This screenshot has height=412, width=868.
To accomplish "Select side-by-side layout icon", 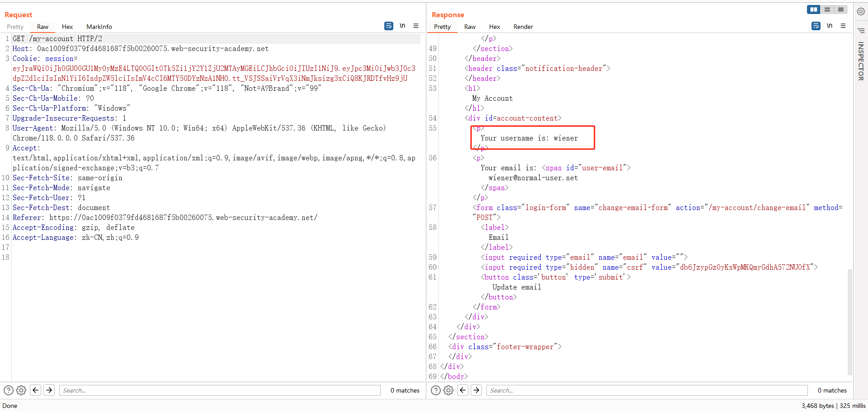I will [x=813, y=9].
